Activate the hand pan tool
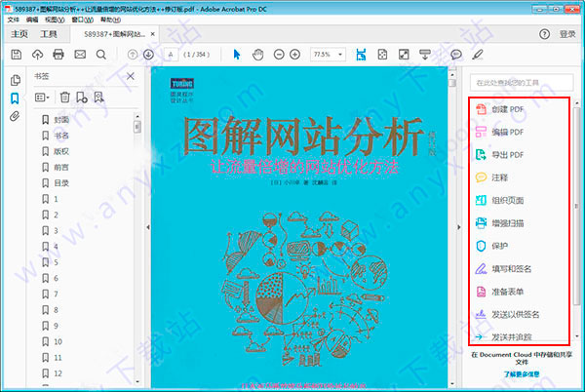Image resolution: width=585 pixels, height=392 pixels. click(x=257, y=55)
